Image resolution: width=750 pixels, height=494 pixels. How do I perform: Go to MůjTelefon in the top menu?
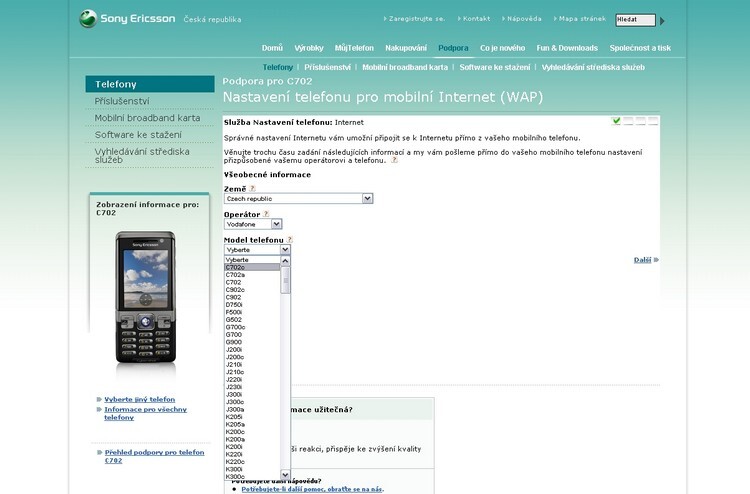point(354,48)
